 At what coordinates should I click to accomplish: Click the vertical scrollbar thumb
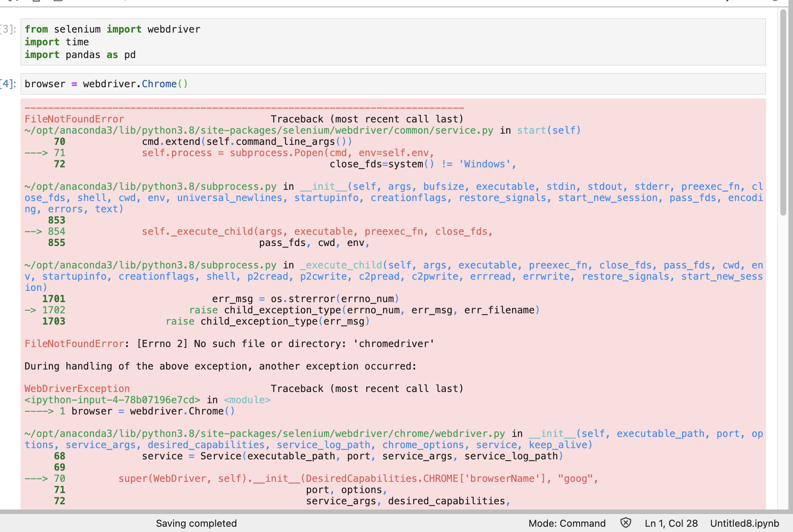click(783, 112)
